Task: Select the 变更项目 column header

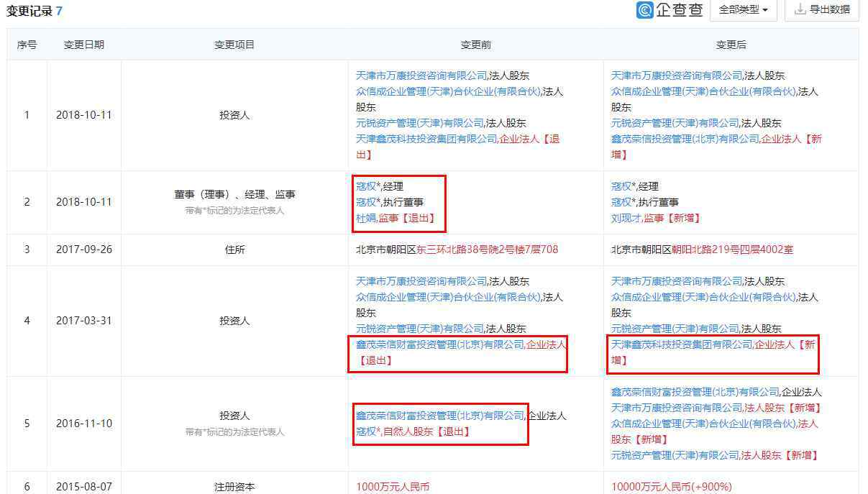Action: [234, 45]
